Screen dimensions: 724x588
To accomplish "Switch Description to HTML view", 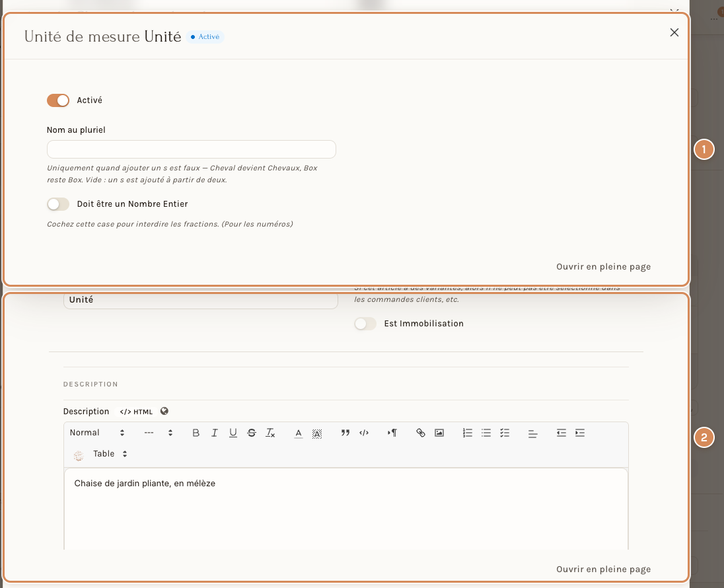I will [136, 412].
